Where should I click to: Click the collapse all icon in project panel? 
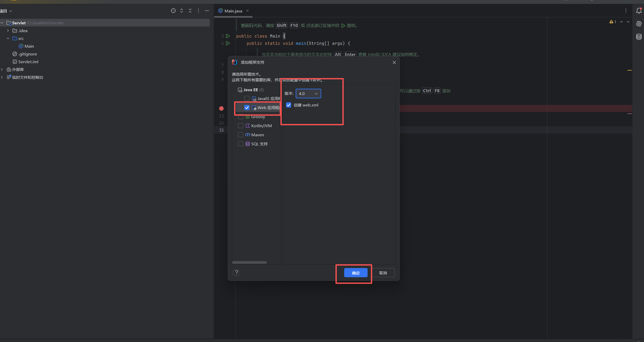tap(190, 11)
